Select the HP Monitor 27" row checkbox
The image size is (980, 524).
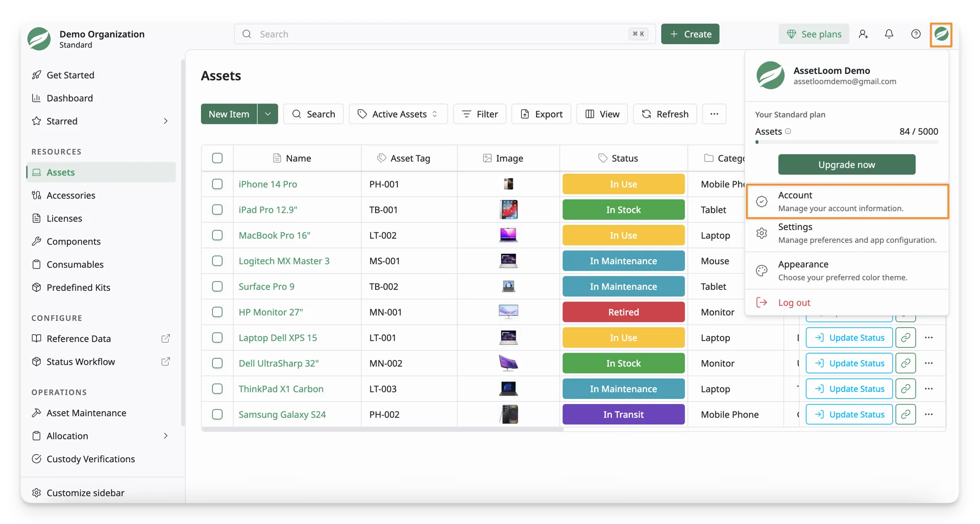click(x=217, y=312)
